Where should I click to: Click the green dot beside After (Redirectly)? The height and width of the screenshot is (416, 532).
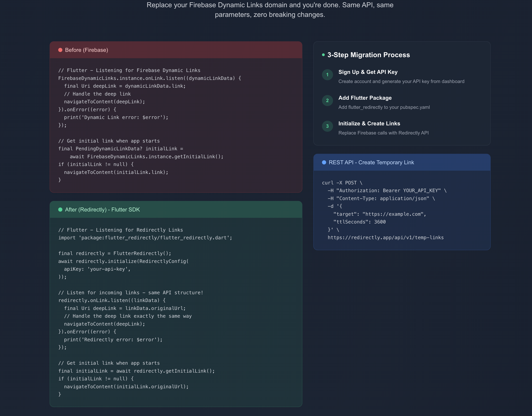60,210
